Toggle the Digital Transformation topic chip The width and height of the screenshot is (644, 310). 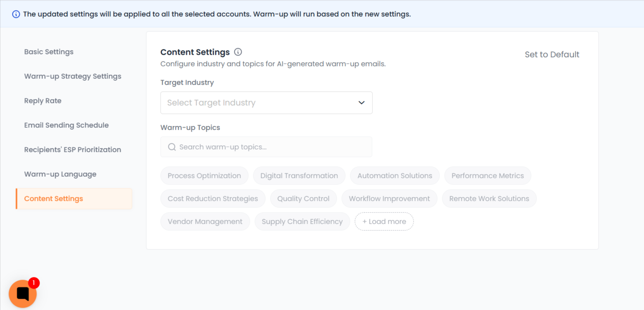[x=299, y=176]
